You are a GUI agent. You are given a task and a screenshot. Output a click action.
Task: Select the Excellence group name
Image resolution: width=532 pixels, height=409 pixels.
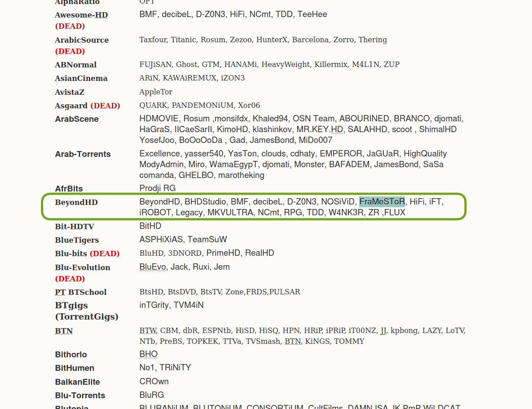[159, 154]
